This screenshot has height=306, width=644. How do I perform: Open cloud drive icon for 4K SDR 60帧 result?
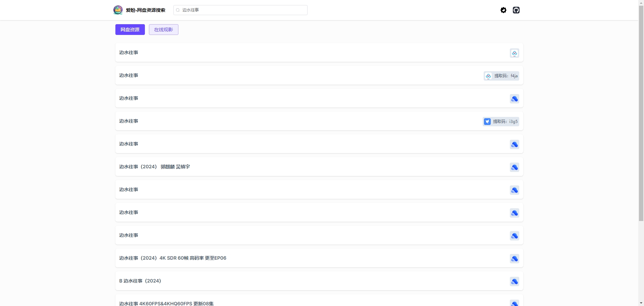(x=515, y=259)
